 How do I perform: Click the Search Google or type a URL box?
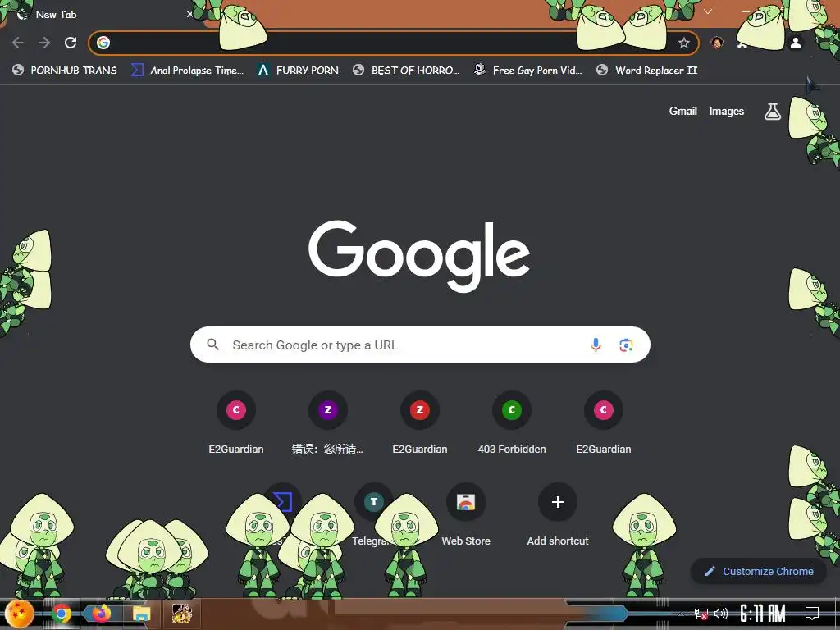coord(420,345)
